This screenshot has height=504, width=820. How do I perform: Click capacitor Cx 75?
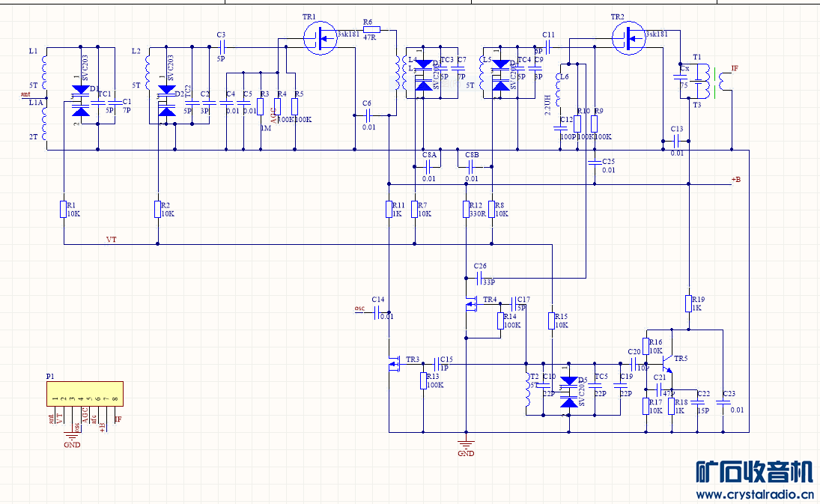click(x=680, y=77)
